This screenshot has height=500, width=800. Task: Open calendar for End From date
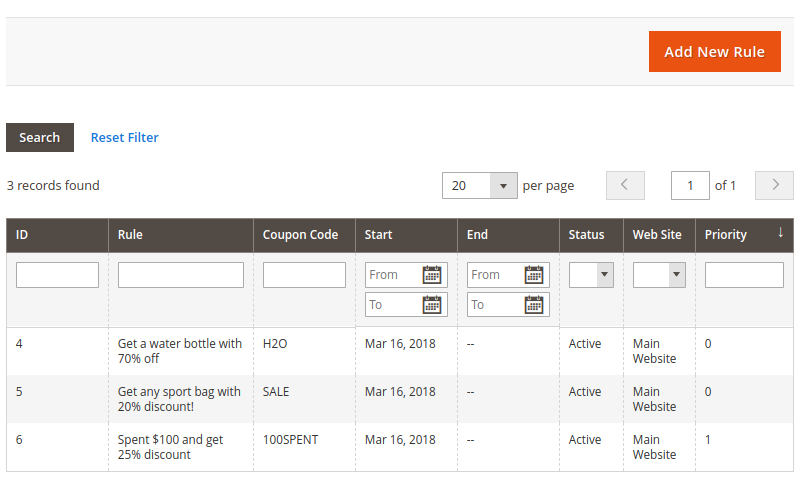(534, 275)
